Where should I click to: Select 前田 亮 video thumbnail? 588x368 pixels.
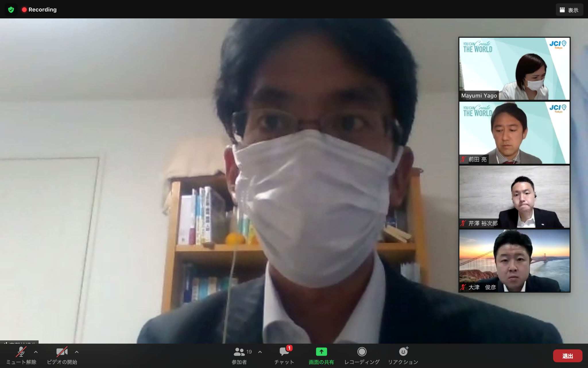514,133
